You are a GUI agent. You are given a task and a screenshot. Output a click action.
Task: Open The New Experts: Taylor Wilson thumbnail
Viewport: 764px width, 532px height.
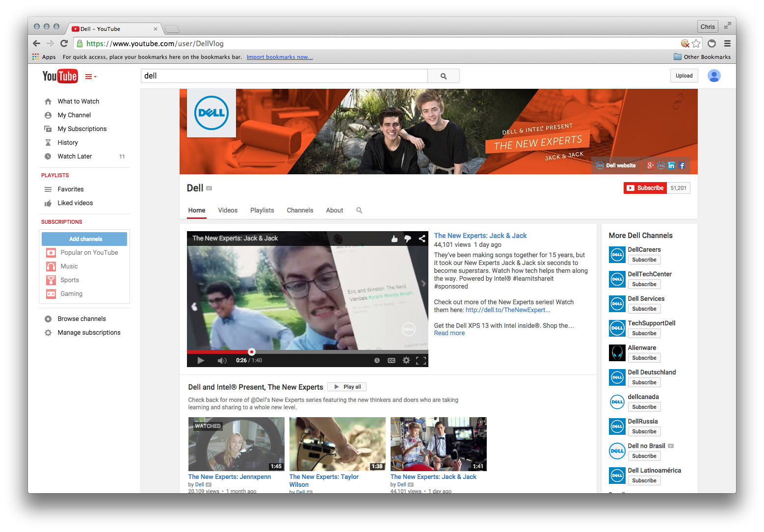pos(337,444)
